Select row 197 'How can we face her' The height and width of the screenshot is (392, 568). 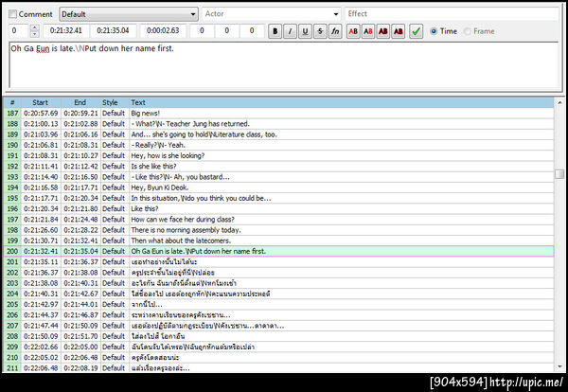point(278,220)
